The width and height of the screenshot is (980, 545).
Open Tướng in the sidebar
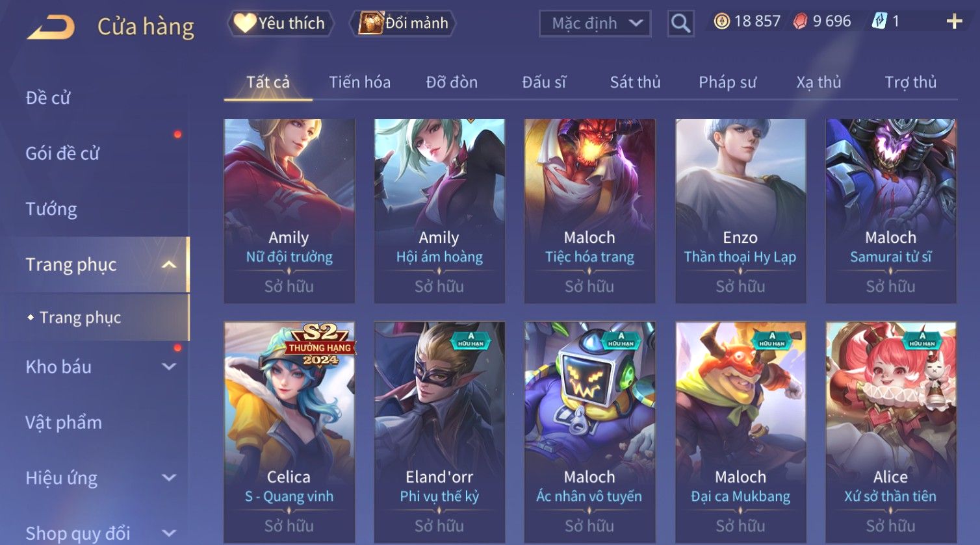[51, 209]
